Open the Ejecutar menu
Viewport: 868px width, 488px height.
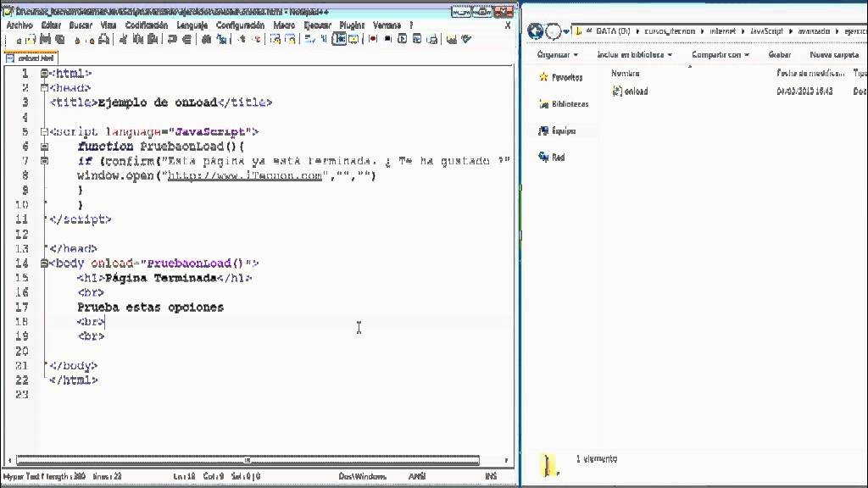point(317,25)
